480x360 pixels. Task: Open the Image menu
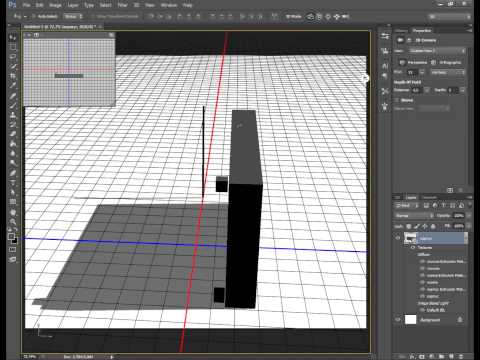tap(55, 5)
